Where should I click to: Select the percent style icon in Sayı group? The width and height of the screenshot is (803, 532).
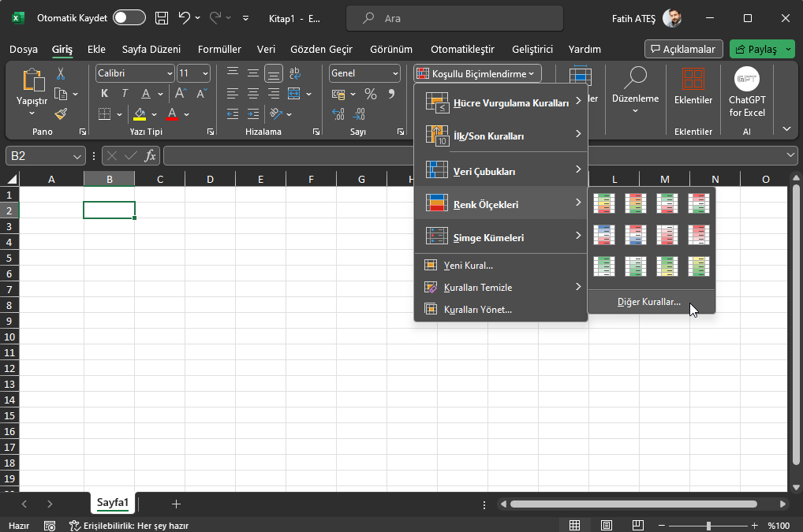tap(370, 94)
